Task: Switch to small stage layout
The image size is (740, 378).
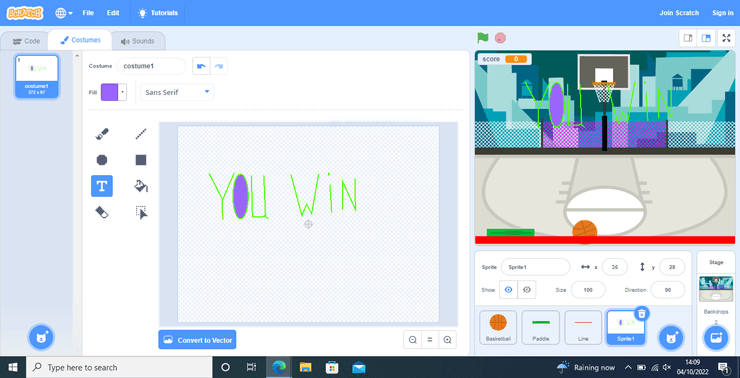Action: [x=688, y=38]
